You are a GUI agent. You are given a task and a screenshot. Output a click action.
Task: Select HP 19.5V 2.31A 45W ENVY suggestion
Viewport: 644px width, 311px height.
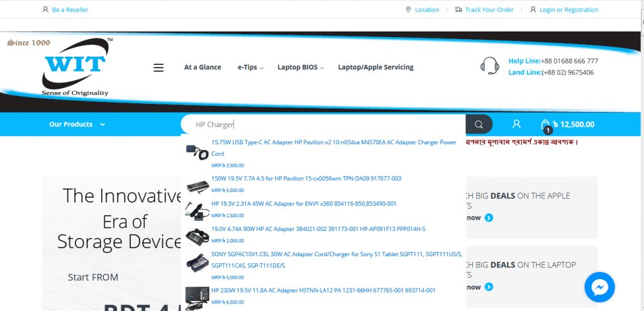(304, 203)
